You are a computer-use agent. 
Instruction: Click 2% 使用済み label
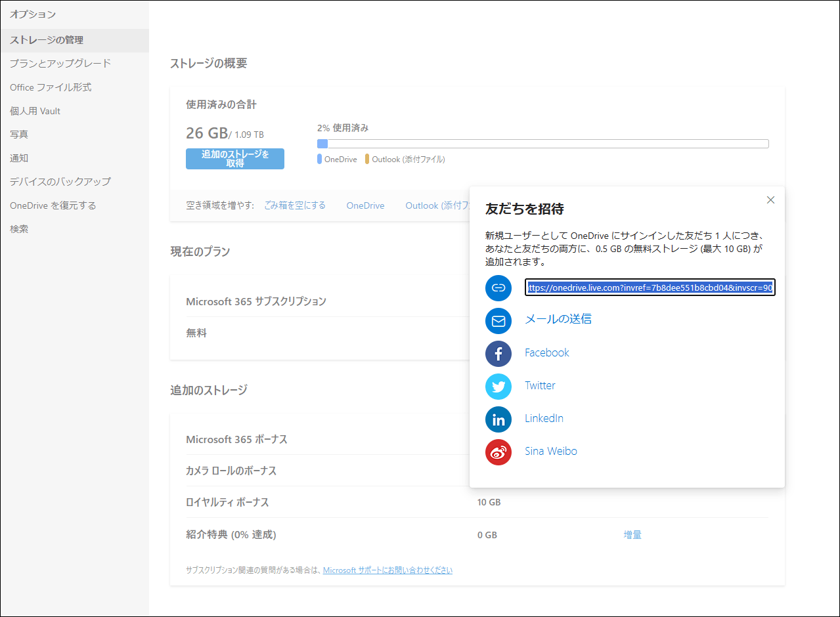[343, 128]
